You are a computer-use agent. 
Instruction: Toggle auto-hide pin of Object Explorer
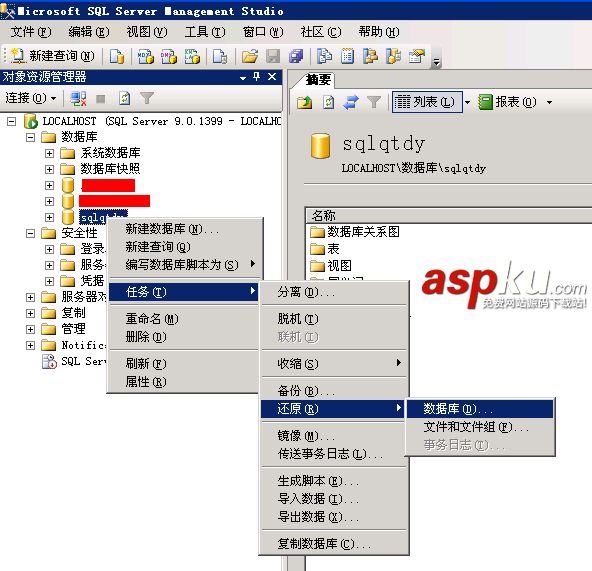[257, 77]
